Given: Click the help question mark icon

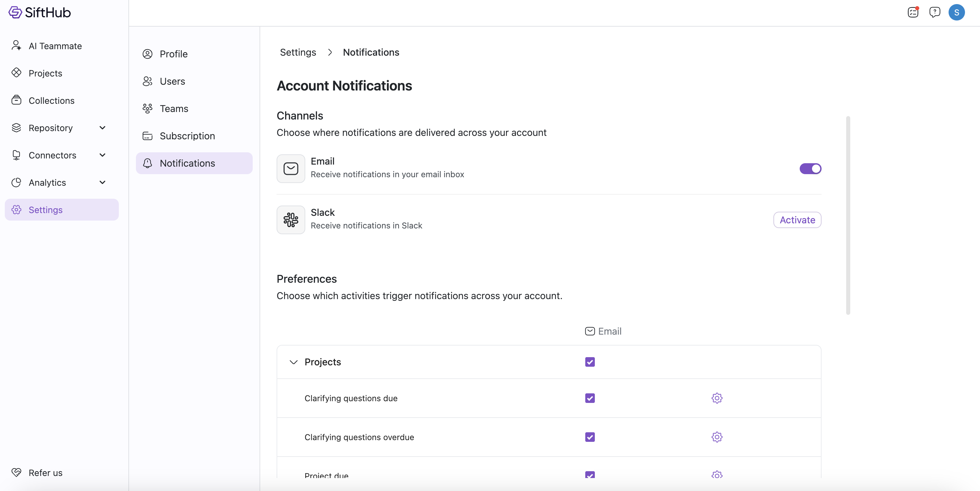Looking at the screenshot, I should pos(934,13).
